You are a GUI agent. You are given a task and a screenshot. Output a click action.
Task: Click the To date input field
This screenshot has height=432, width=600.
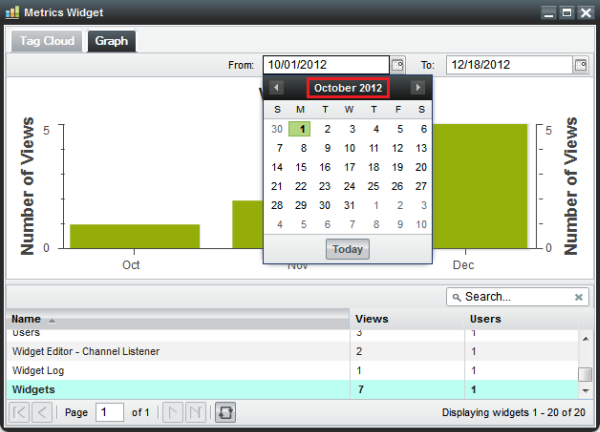pyautogui.click(x=509, y=65)
